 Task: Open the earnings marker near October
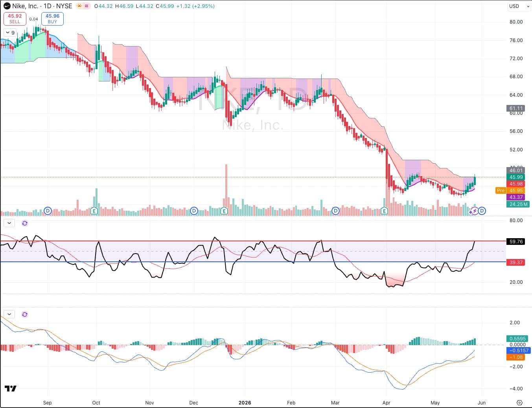click(94, 211)
